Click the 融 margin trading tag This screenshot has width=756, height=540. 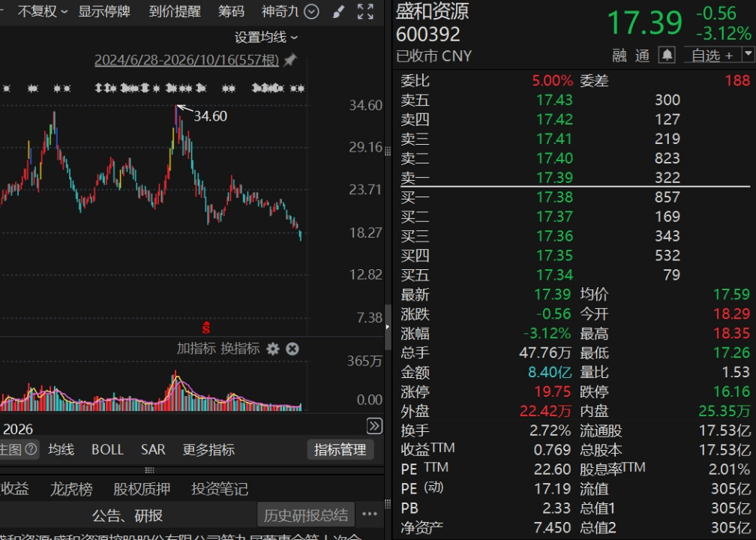[619, 55]
